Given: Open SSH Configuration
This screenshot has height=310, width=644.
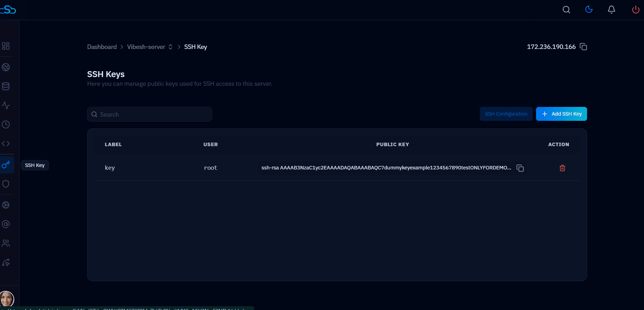Looking at the screenshot, I should click(506, 114).
